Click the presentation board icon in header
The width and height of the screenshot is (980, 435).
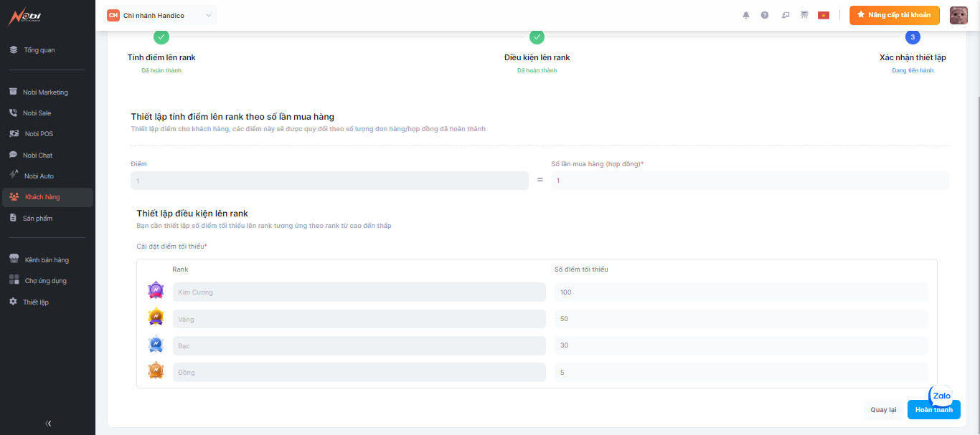804,15
